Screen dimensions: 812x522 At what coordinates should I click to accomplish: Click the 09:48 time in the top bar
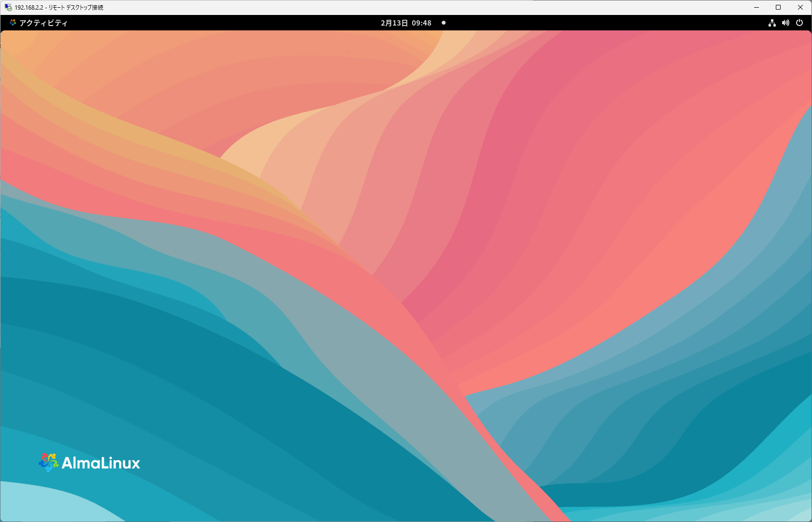click(x=421, y=23)
